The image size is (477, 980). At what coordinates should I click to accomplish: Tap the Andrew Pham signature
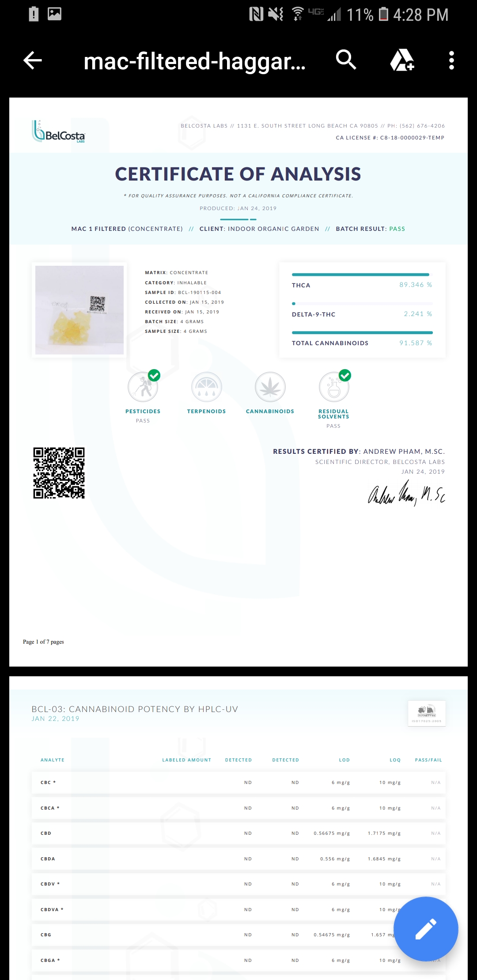[x=406, y=493]
